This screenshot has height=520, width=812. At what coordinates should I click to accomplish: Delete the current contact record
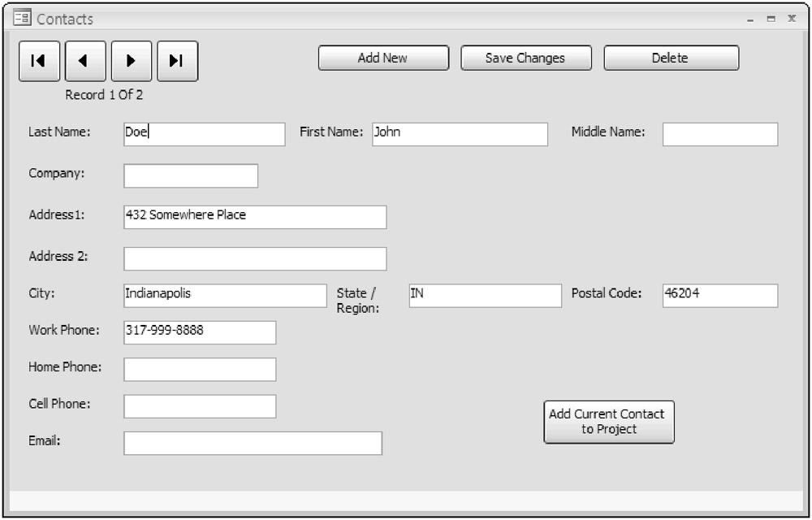pyautogui.click(x=671, y=58)
